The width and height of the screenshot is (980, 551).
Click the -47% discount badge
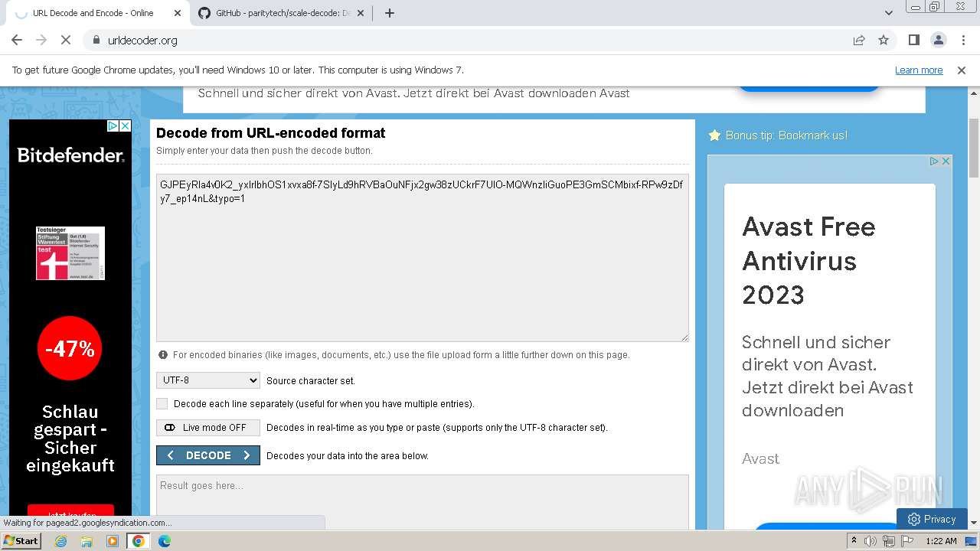tap(70, 349)
